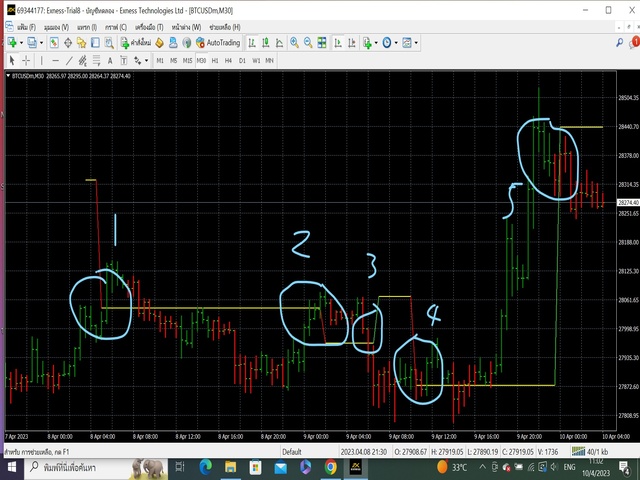Click the zoom out magnifier icon

(307, 43)
